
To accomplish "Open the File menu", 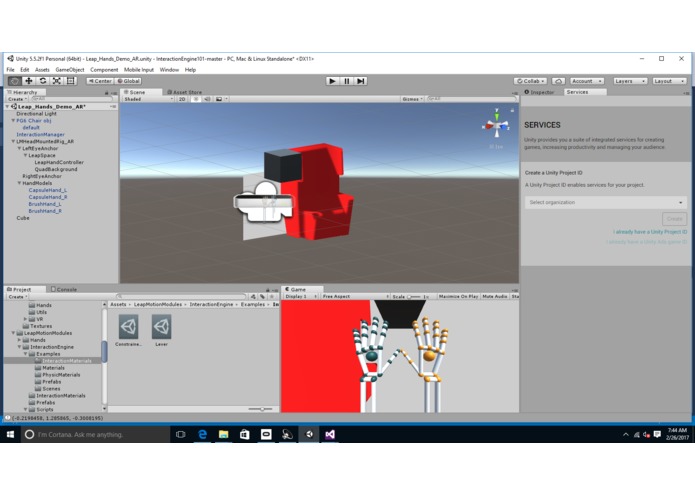I will [11, 70].
